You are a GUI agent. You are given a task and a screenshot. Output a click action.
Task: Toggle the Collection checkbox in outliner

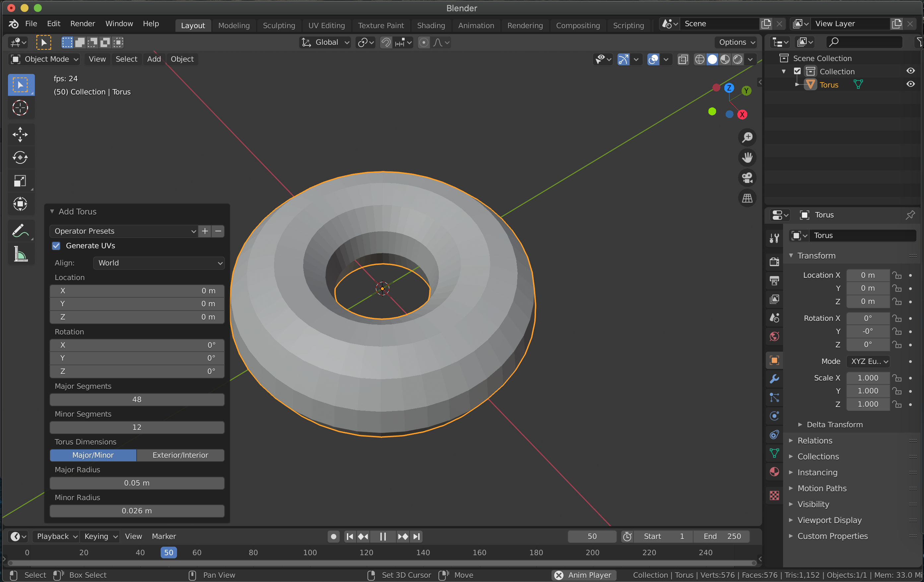[x=797, y=71]
